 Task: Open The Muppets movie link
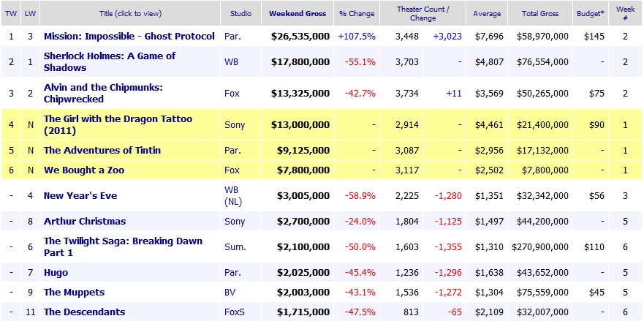74,292
